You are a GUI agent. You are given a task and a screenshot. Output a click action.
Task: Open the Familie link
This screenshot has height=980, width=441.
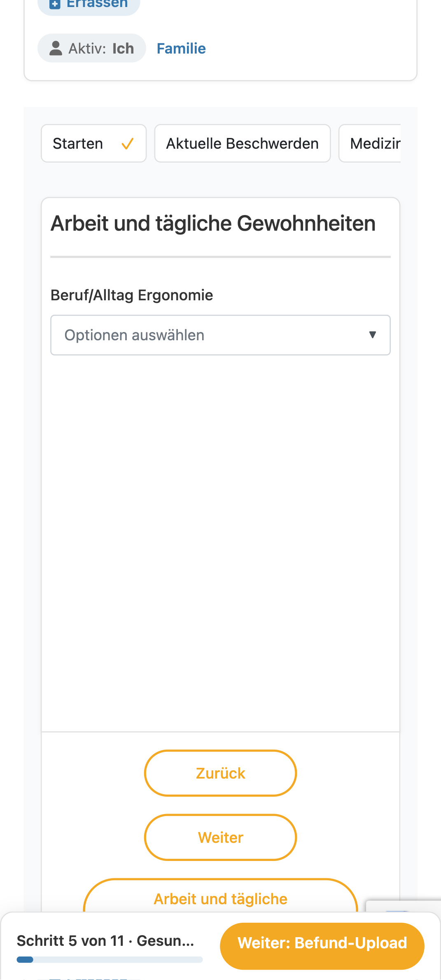coord(181,49)
